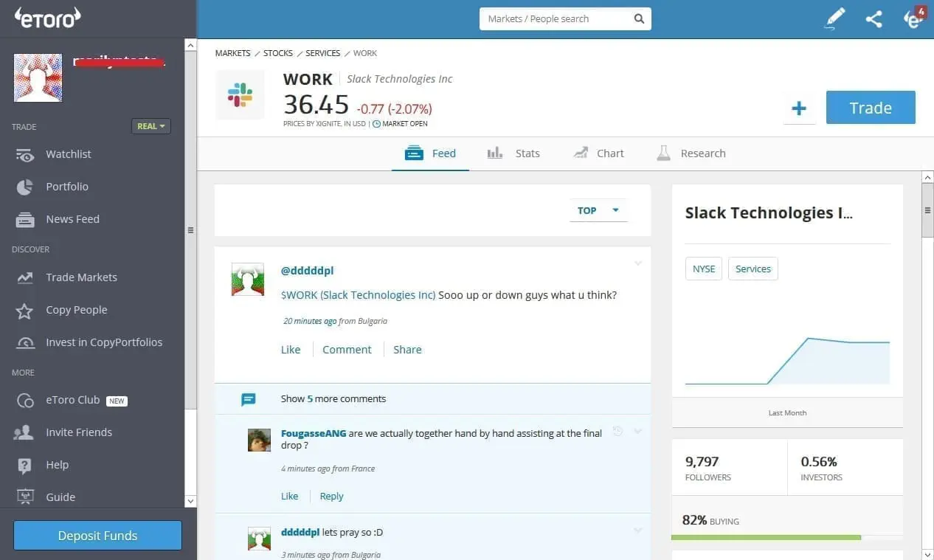Open the post composer pencil icon
The image size is (934, 560).
pyautogui.click(x=834, y=18)
